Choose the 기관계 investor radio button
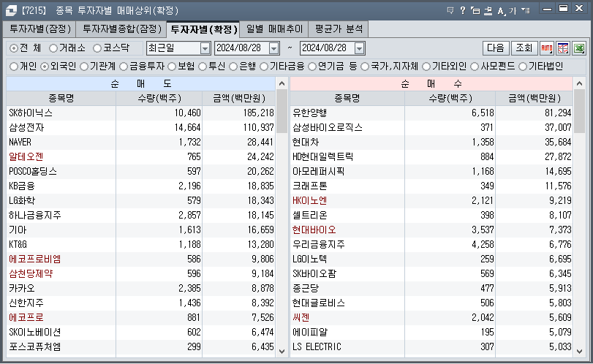The width and height of the screenshot is (593, 364). point(84,67)
